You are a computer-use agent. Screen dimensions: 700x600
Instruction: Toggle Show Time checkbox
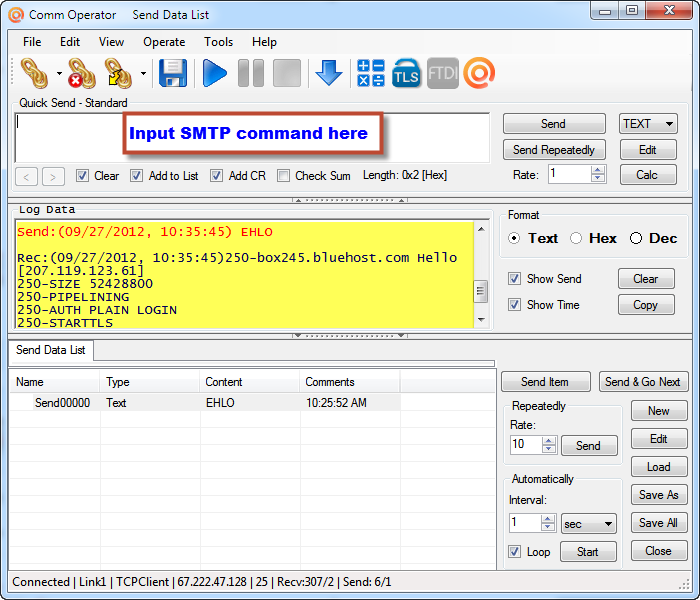(514, 304)
